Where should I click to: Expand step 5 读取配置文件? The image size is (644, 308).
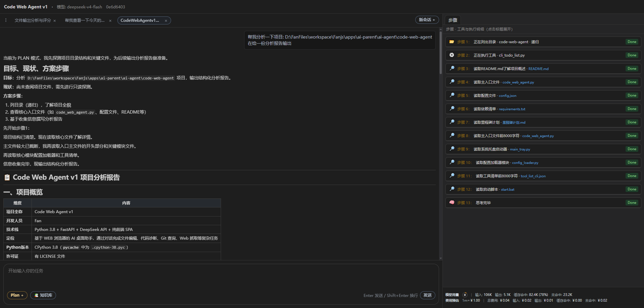coord(485,96)
